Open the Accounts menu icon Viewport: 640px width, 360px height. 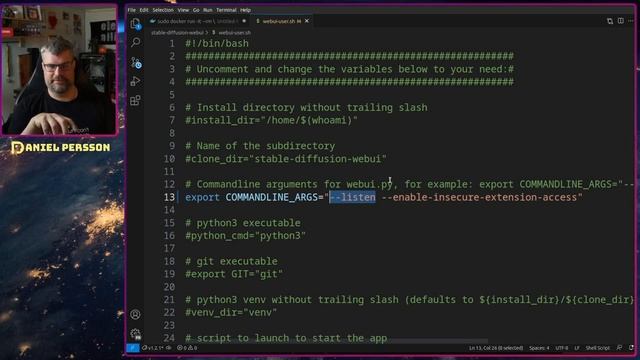(136, 314)
